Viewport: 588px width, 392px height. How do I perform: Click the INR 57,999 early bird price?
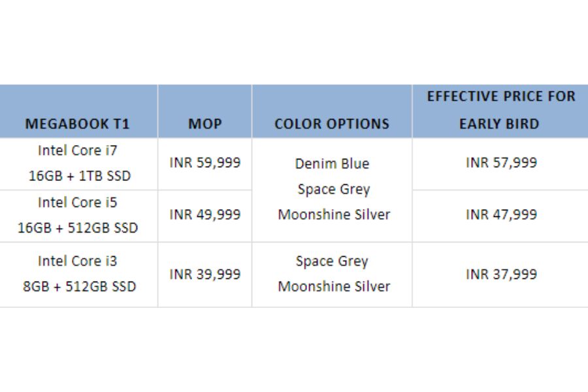tap(501, 163)
